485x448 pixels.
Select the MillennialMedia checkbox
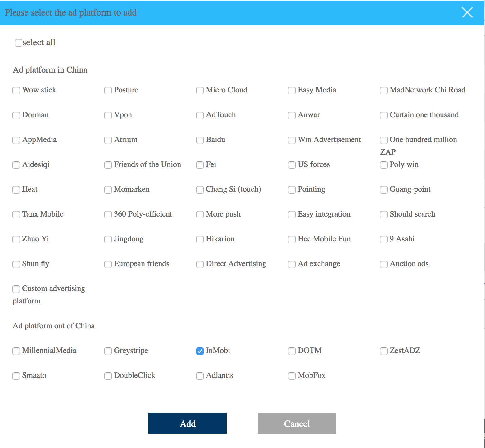16,351
